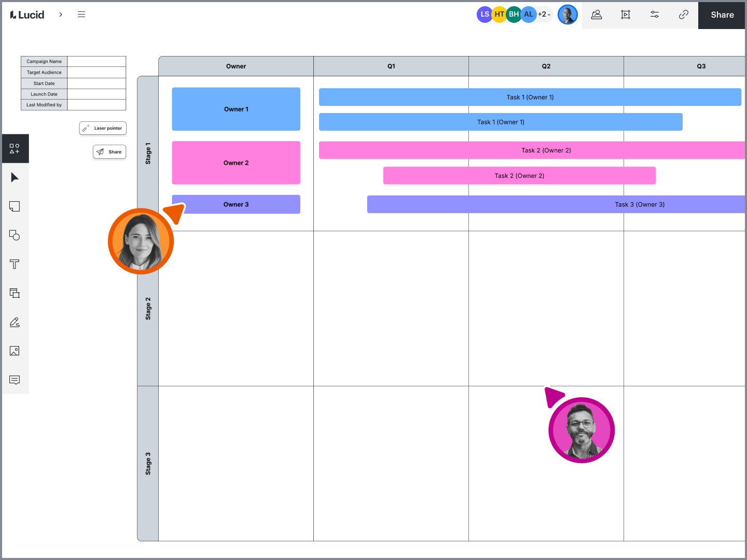Click Last Modified by value cell
Screen dimensions: 747x560
pyautogui.click(x=96, y=105)
